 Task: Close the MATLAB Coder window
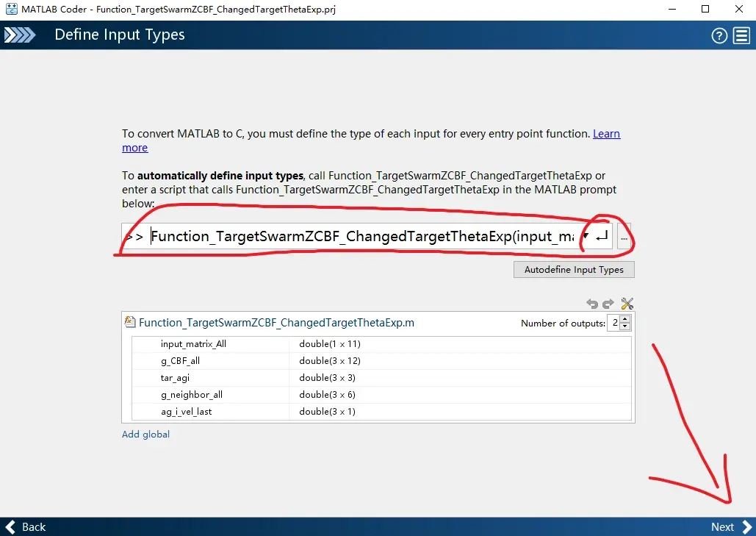point(738,9)
